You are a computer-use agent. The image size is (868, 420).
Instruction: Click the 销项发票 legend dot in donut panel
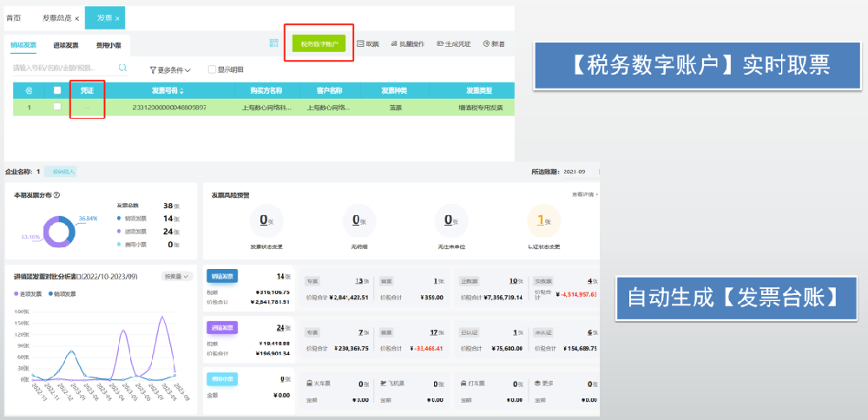tap(118, 219)
